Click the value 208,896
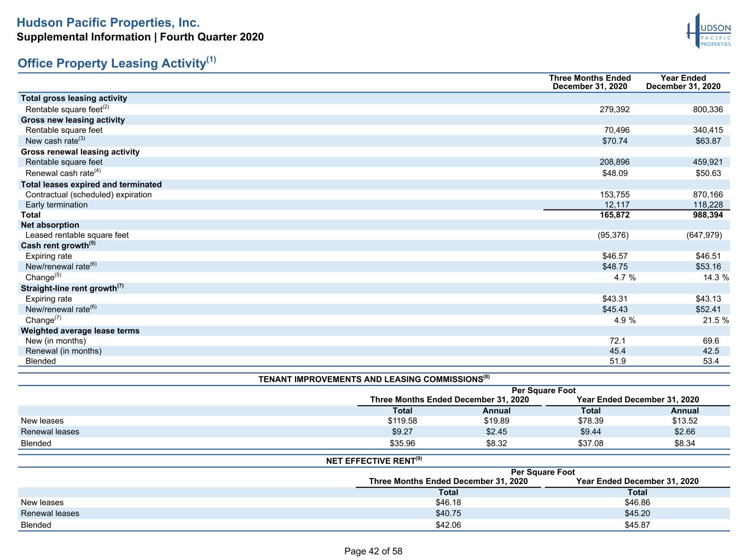747x560 pixels. (615, 162)
